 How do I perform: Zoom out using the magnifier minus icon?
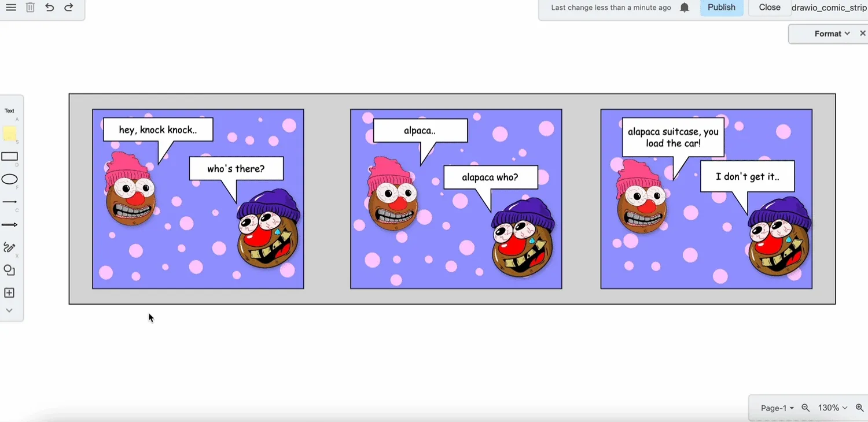(x=806, y=408)
